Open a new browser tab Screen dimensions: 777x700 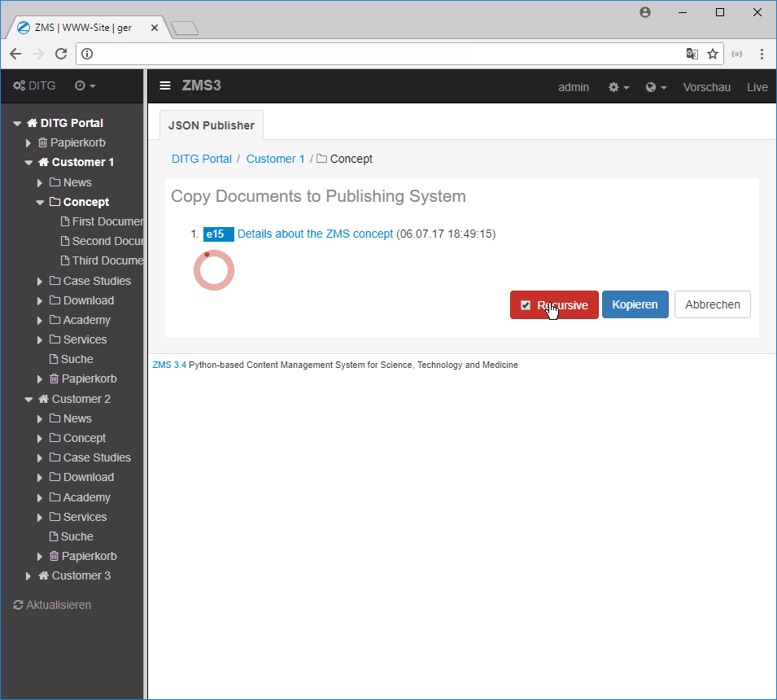coord(185,28)
